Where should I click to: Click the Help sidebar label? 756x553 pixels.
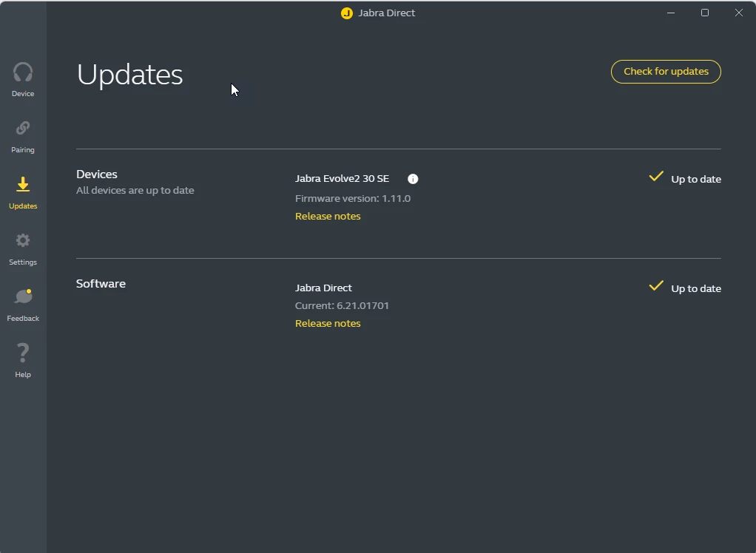(x=23, y=375)
